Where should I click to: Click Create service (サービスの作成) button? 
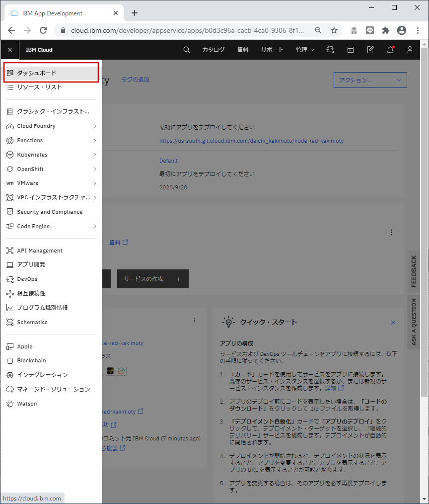coord(153,279)
